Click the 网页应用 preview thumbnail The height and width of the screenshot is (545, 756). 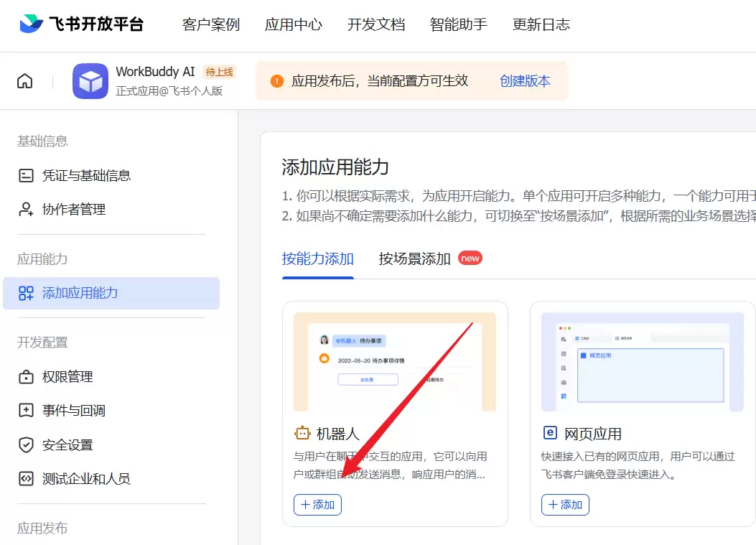click(643, 362)
